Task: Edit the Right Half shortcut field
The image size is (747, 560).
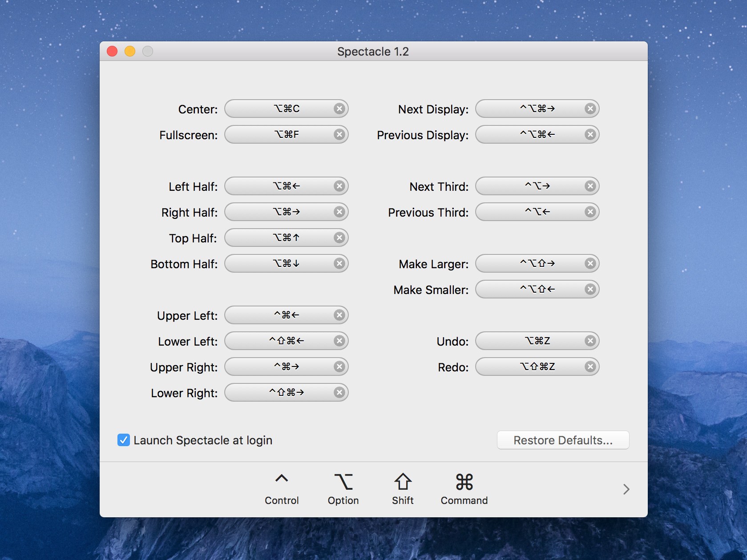Action: 280,212
